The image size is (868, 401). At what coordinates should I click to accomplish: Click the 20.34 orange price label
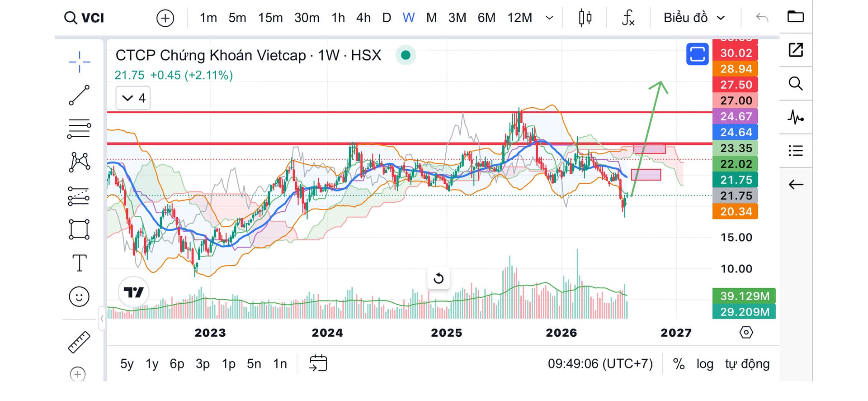tap(735, 211)
